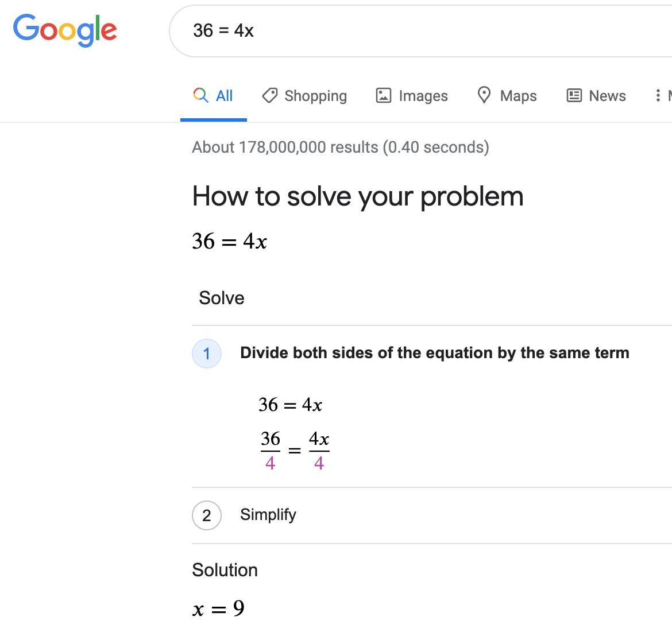Click the step 2 number circle
This screenshot has width=672, height=644.
click(x=207, y=515)
